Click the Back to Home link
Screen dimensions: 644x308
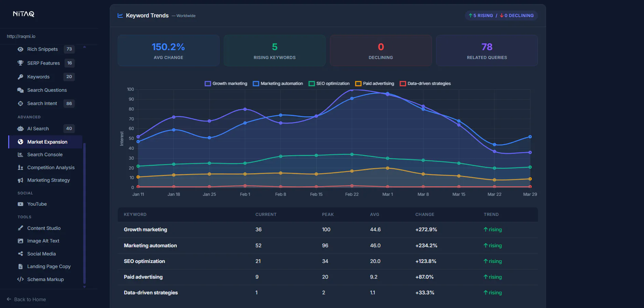tap(26, 299)
